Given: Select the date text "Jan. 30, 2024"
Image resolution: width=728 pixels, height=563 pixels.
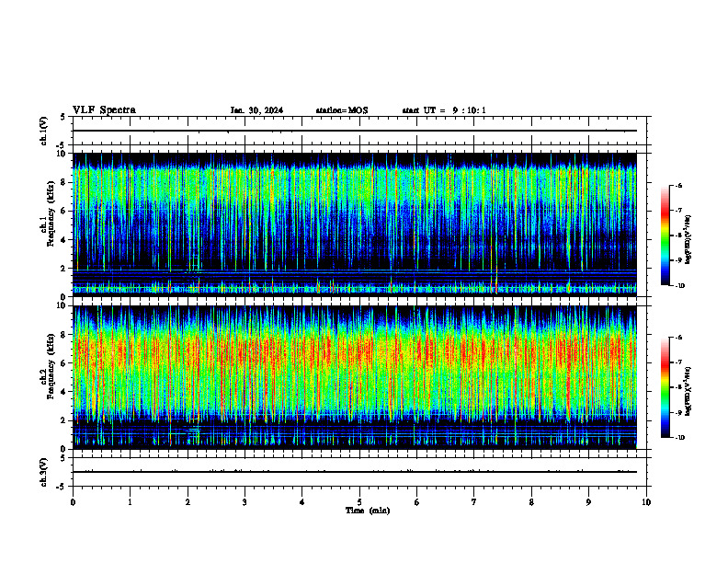Looking at the screenshot, I should [x=256, y=110].
